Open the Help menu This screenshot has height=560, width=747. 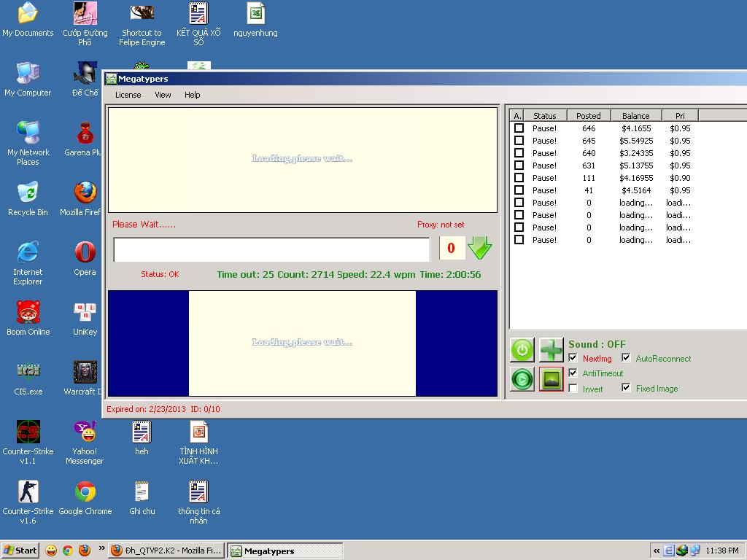[192, 95]
